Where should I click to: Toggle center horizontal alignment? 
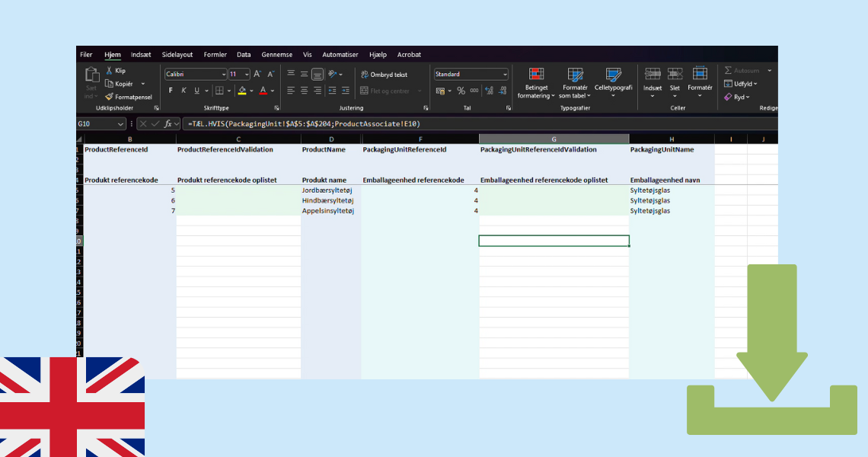coord(304,91)
